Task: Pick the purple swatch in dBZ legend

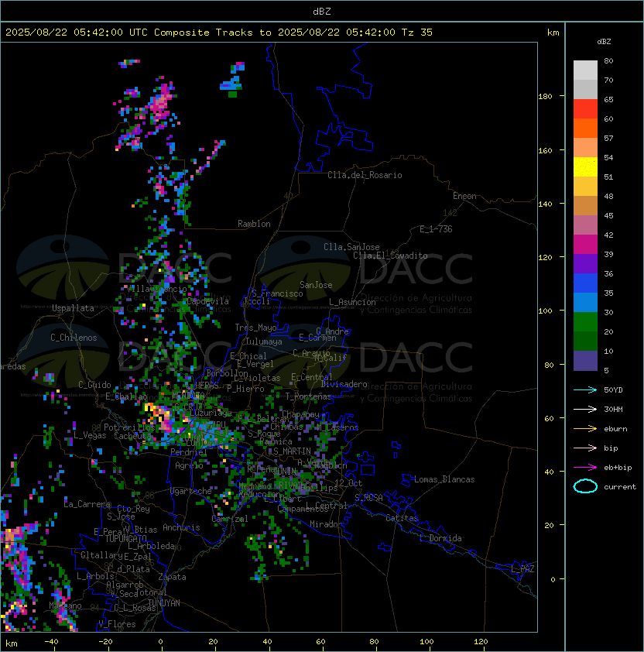Action: pos(585,263)
